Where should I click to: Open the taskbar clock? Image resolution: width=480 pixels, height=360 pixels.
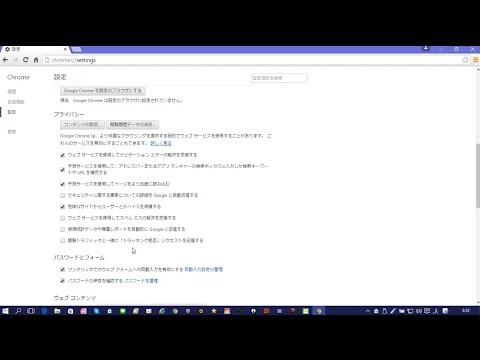tap(466, 311)
